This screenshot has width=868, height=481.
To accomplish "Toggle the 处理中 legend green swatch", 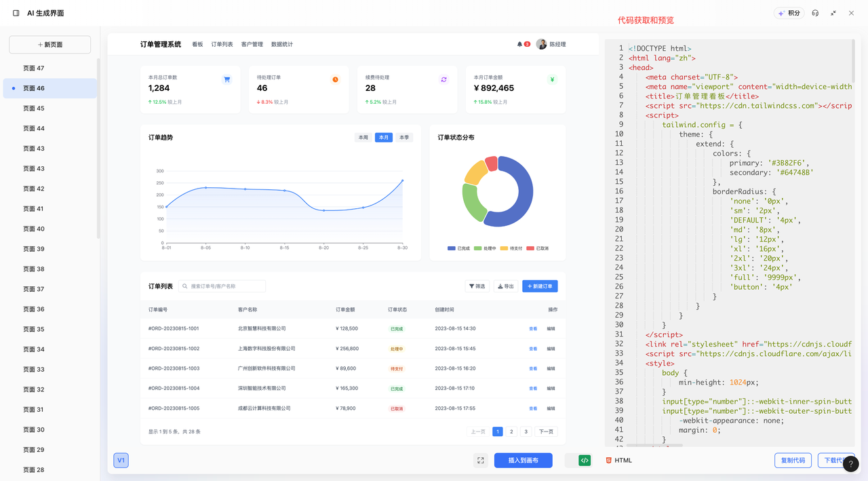I will [x=477, y=248].
